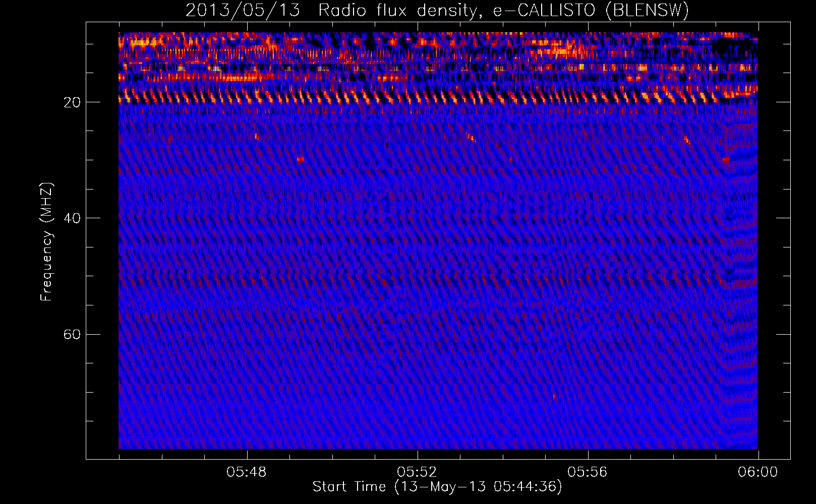The image size is (816, 504).
Task: Click the 06:00 time tick label
Action: [757, 472]
